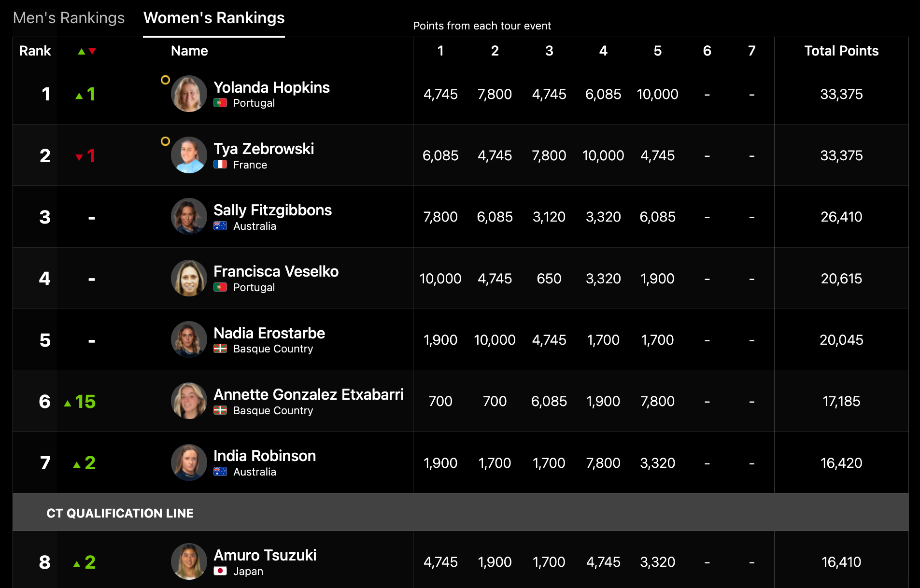The height and width of the screenshot is (588, 920).
Task: Click Yolanda Hopkins' profile photo
Action: [x=189, y=94]
